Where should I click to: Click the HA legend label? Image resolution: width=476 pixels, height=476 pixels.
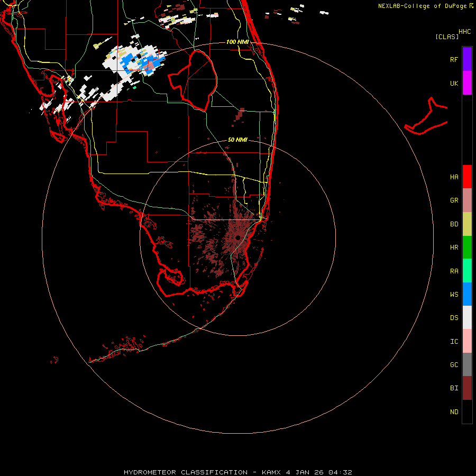pyautogui.click(x=454, y=177)
